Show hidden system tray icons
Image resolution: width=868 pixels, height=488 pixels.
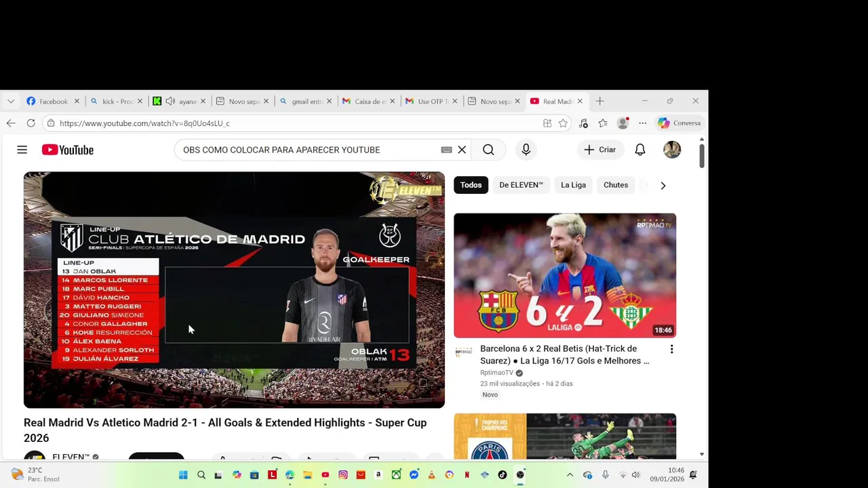[570, 475]
